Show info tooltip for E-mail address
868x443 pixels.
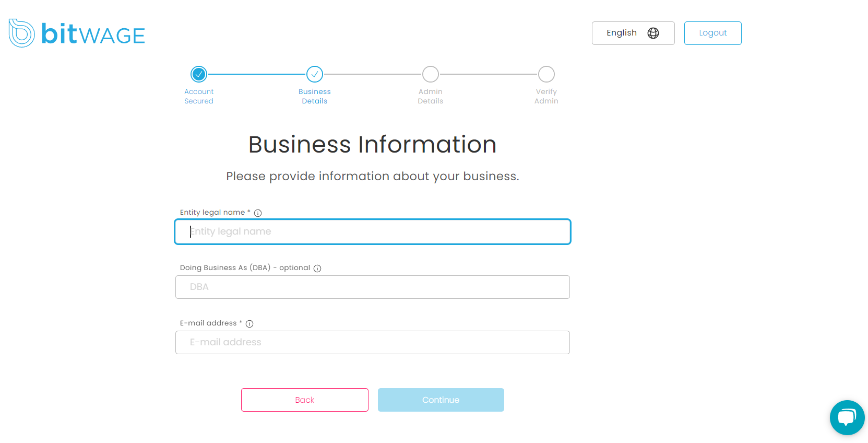click(x=249, y=324)
